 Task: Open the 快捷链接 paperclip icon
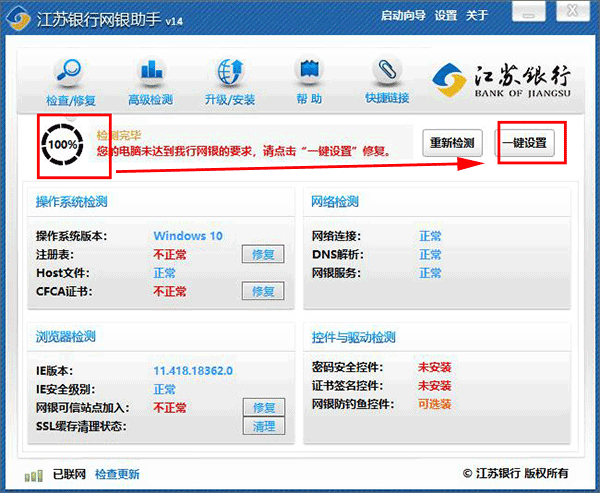click(388, 71)
